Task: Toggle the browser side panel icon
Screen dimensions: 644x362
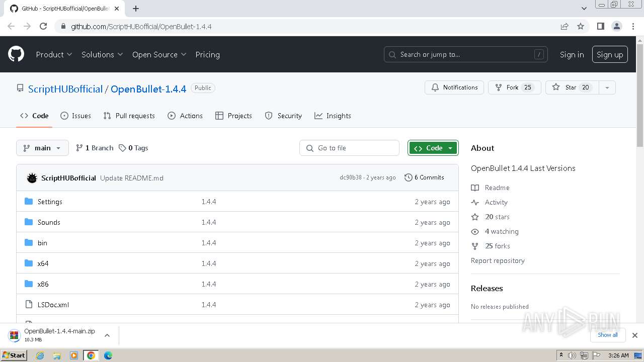Action: pyautogui.click(x=600, y=26)
